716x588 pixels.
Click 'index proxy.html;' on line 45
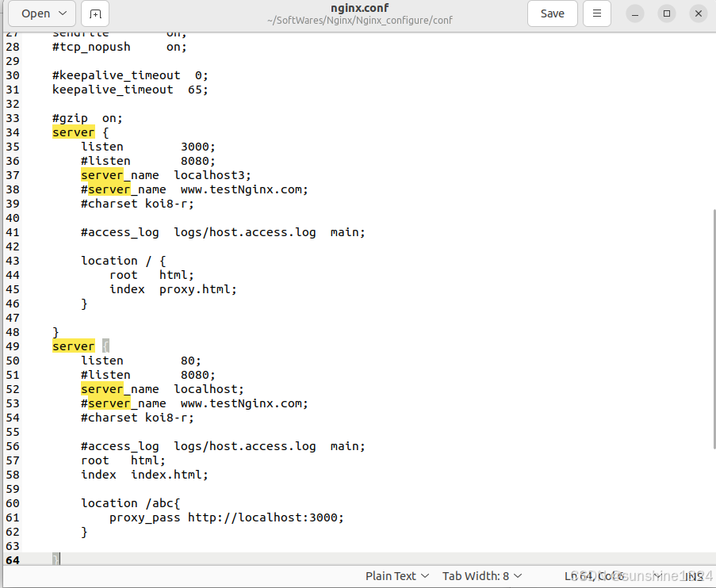pos(173,289)
